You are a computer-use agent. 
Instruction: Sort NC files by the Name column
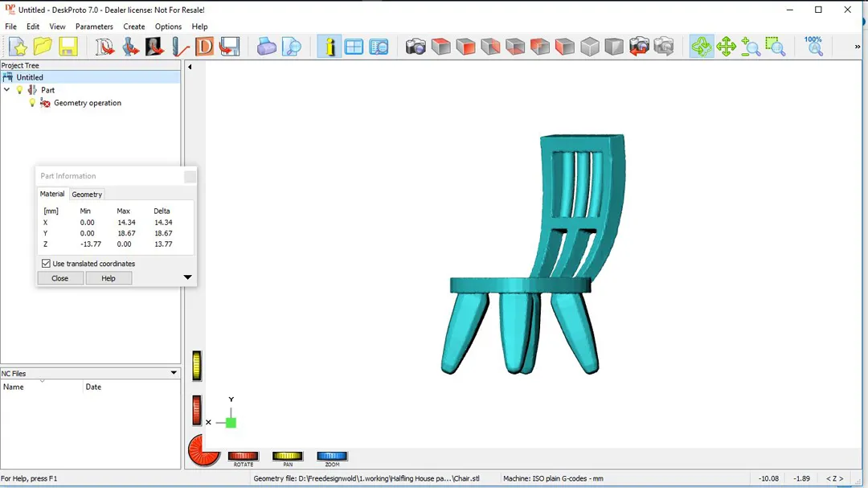tap(42, 387)
